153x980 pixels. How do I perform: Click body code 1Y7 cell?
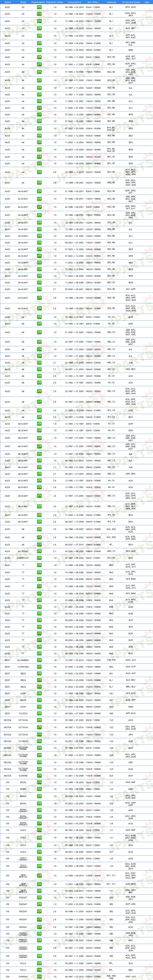pyautogui.click(x=111, y=891)
